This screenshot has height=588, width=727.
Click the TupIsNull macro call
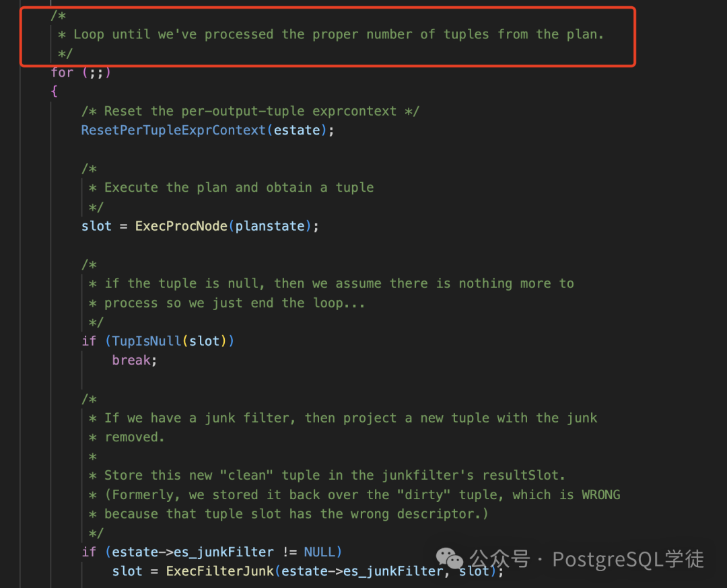point(147,341)
